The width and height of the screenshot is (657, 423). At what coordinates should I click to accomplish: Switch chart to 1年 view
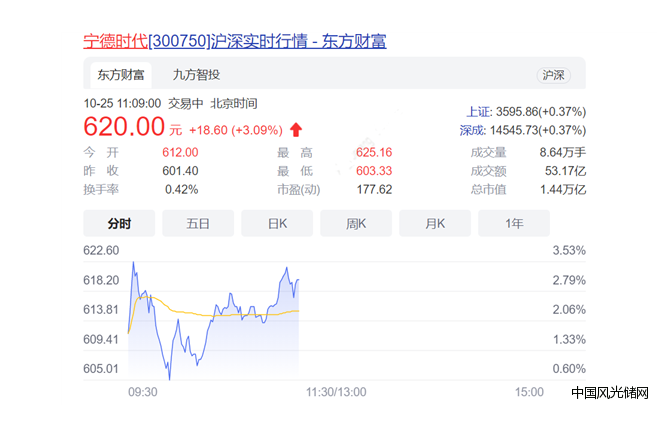point(514,223)
